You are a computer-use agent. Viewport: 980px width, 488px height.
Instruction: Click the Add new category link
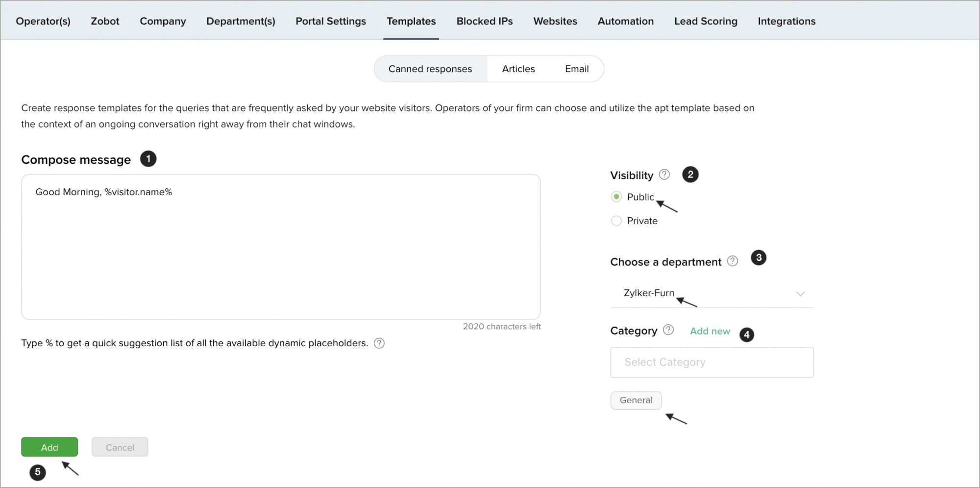coord(710,331)
